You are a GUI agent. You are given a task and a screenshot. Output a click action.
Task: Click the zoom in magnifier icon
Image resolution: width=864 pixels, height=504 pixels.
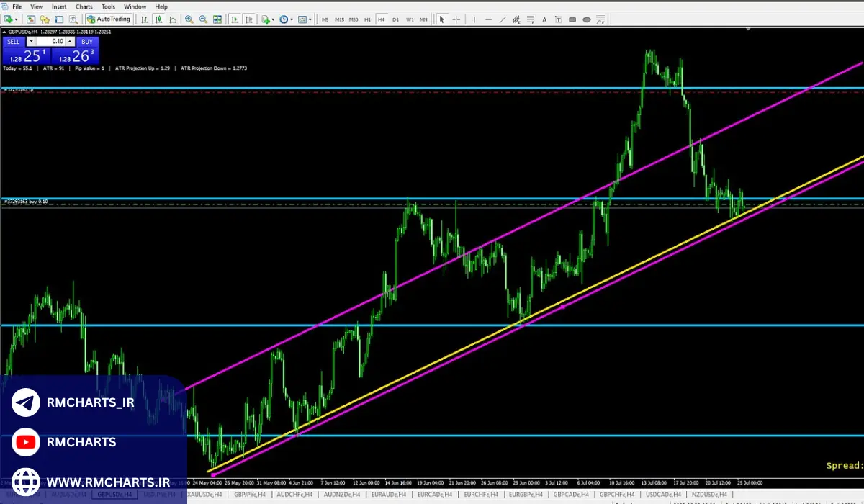189,19
